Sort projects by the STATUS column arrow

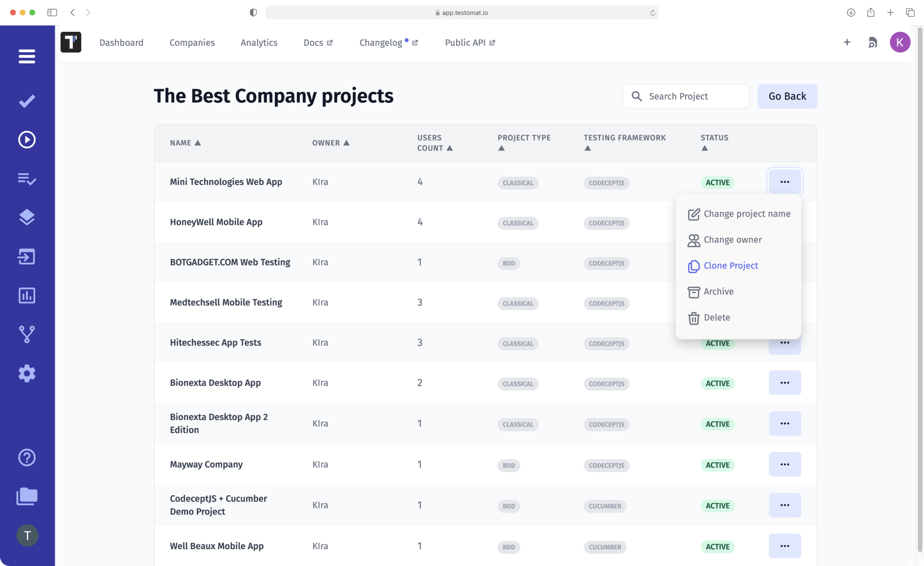pyautogui.click(x=705, y=148)
